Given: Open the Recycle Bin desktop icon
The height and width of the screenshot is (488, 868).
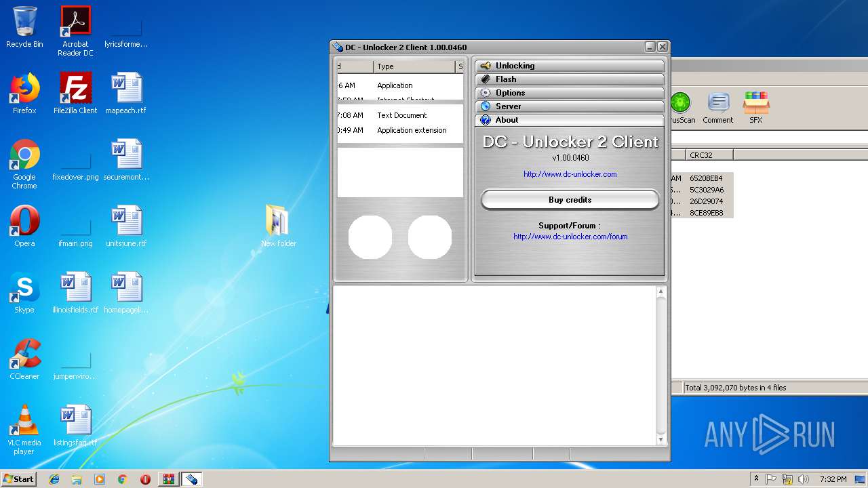Looking at the screenshot, I should (24, 27).
